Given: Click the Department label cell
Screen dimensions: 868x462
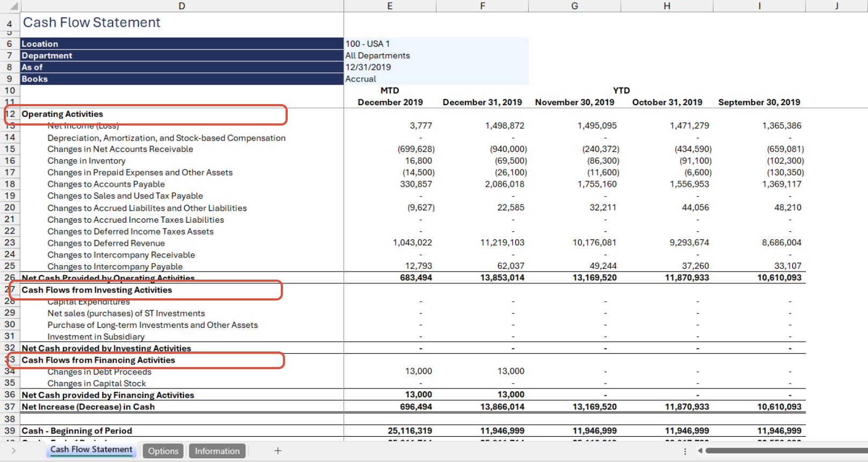Looking at the screenshot, I should tap(181, 55).
